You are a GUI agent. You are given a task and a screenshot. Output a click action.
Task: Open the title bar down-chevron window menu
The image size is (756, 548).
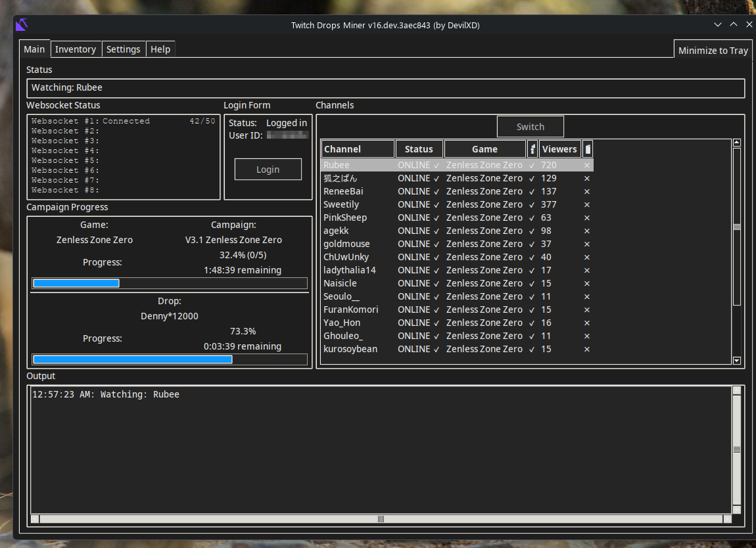point(718,24)
